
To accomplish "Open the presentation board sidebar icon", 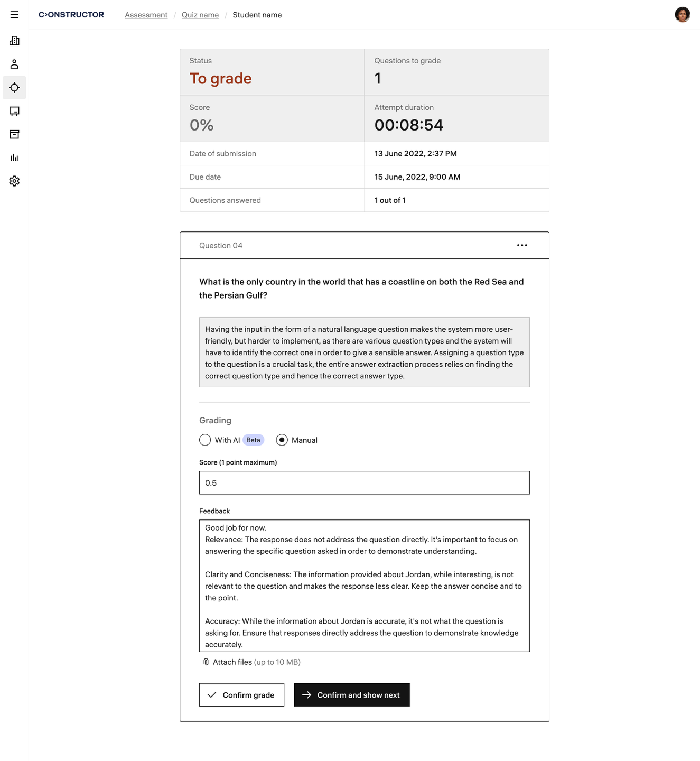I will click(x=14, y=111).
